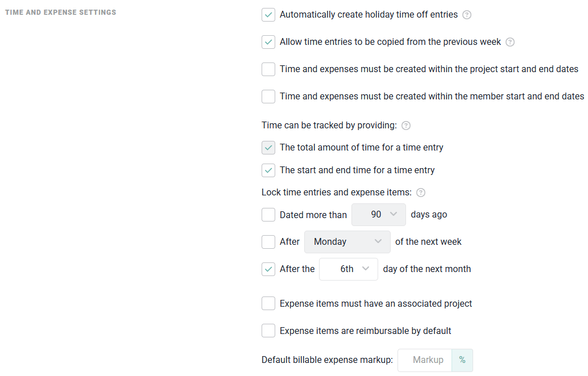
Task: Check the 'Dated more than' lock option
Action: 268,215
